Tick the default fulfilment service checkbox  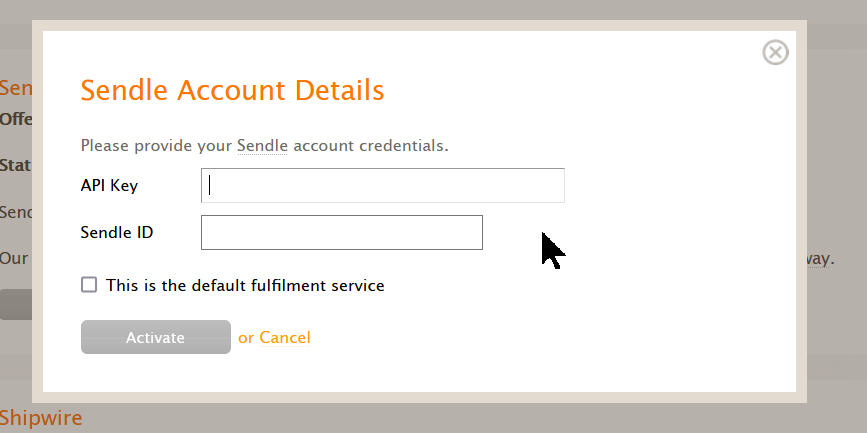pyautogui.click(x=89, y=285)
